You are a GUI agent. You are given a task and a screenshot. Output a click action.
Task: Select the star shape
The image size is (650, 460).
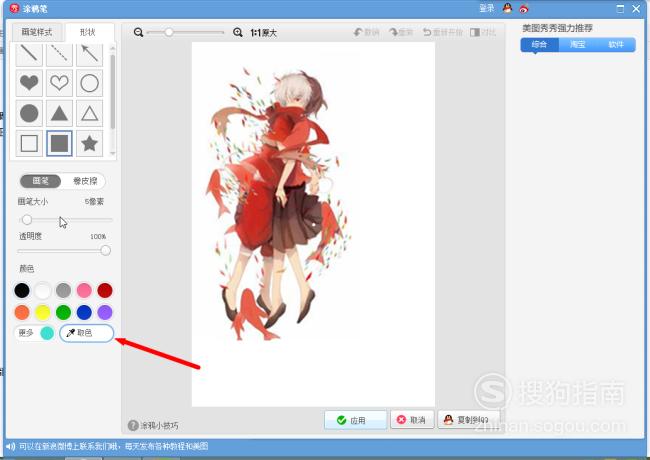[x=90, y=143]
